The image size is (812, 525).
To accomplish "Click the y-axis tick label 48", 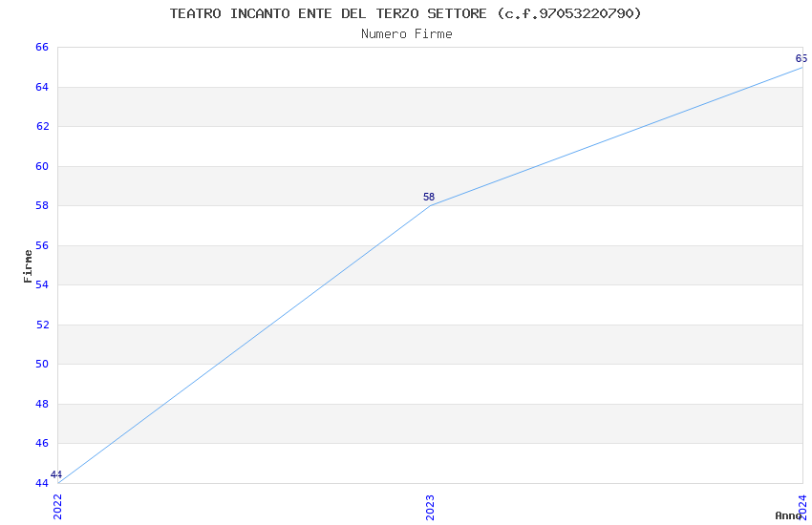I will click(x=42, y=404).
